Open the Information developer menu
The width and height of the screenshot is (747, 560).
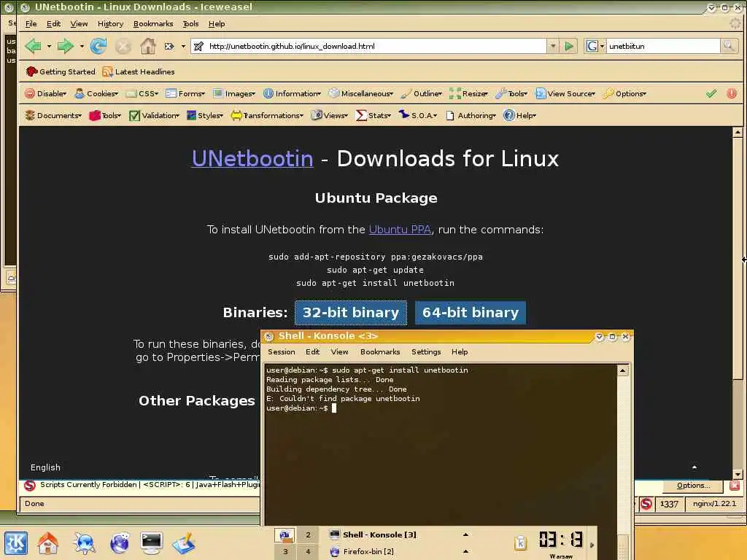click(292, 94)
